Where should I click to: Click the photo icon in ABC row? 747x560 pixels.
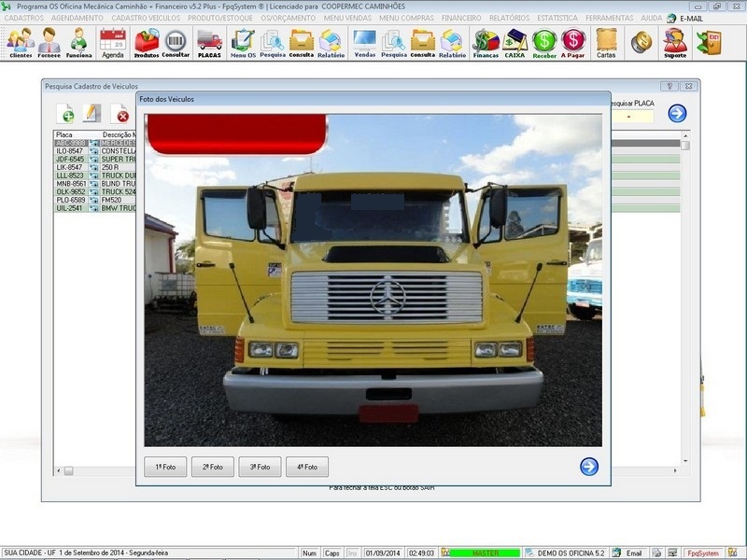[x=94, y=143]
